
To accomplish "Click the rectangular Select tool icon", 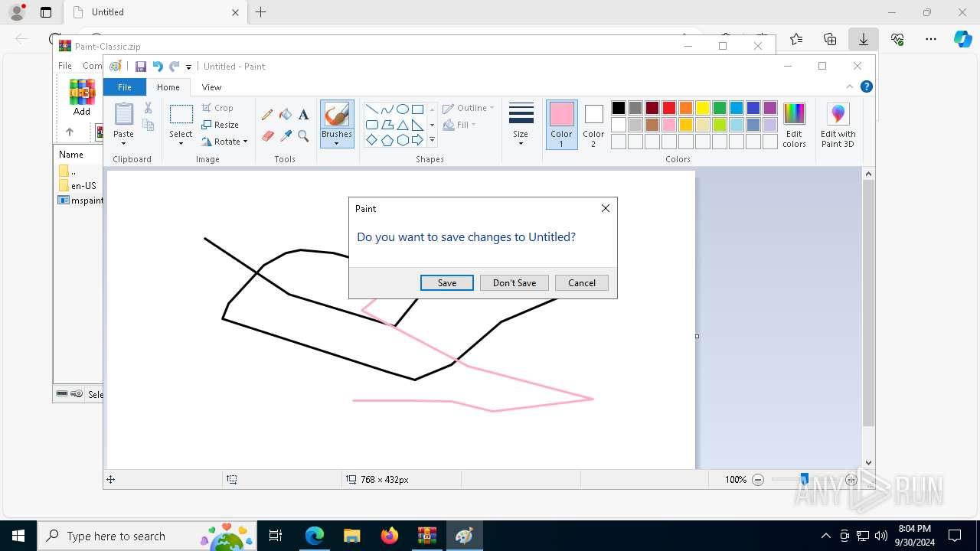I will point(181,115).
